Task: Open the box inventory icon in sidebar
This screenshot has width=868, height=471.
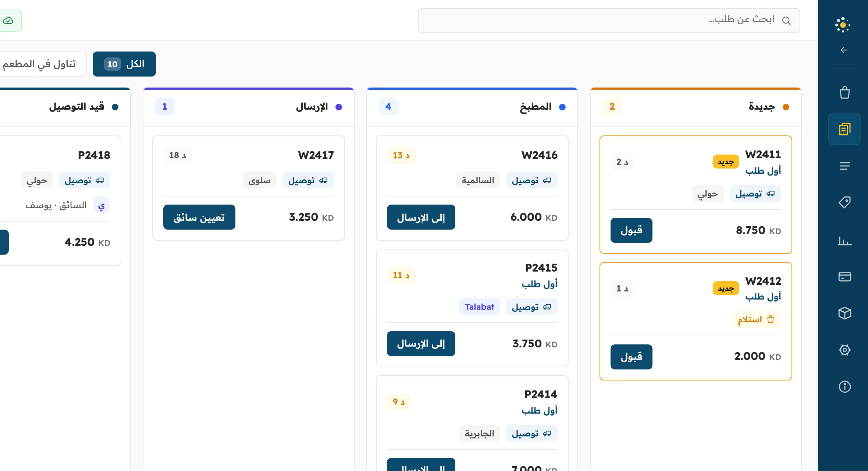Action: click(x=844, y=313)
